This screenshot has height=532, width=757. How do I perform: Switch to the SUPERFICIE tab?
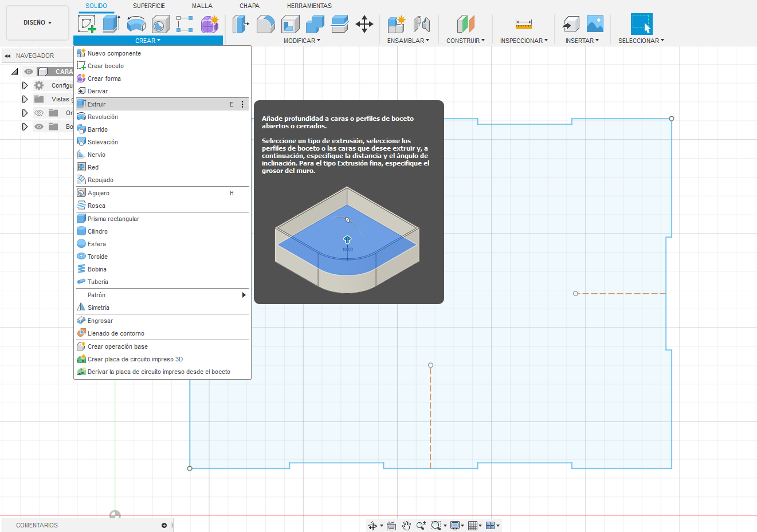click(x=149, y=6)
